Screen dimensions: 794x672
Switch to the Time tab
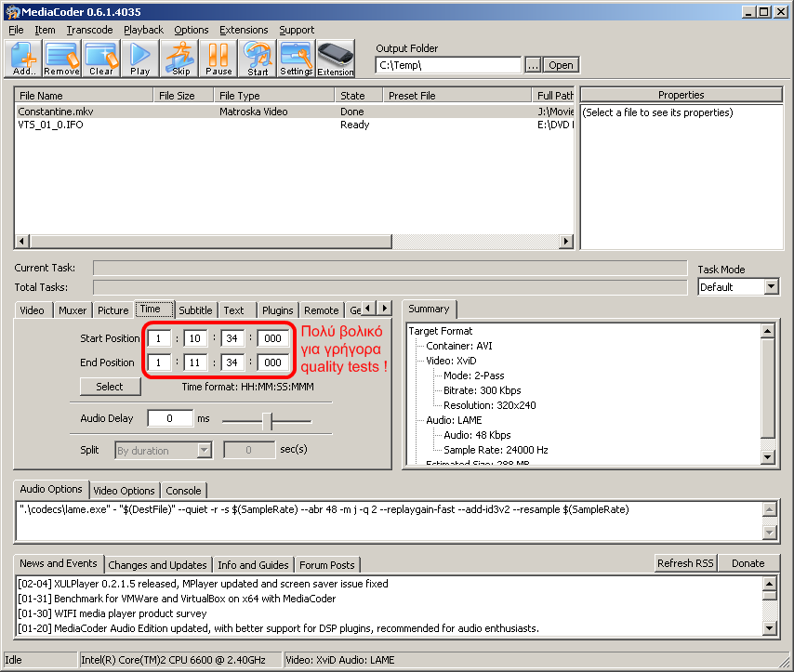(x=154, y=309)
